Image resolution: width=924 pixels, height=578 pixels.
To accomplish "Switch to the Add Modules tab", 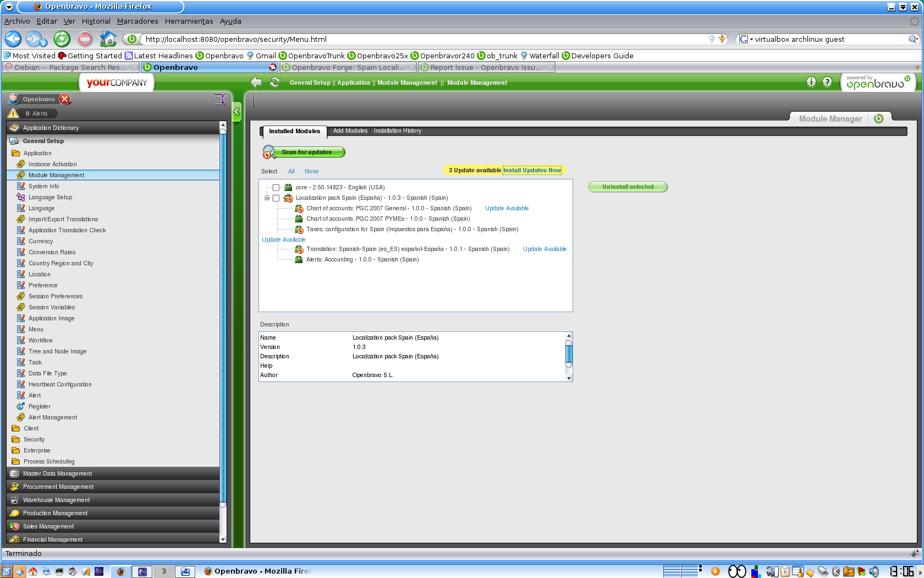I will coord(350,131).
